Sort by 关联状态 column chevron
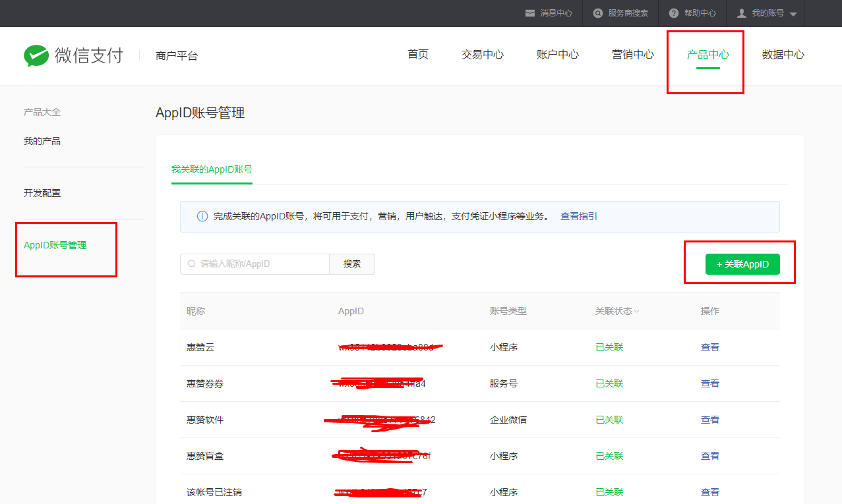This screenshot has width=842, height=504. click(637, 312)
